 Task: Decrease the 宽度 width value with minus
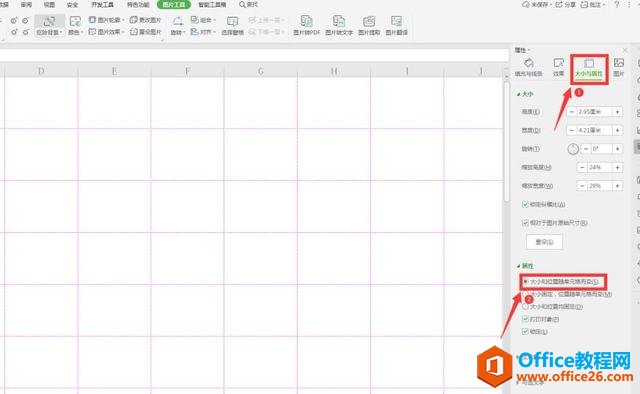(571, 130)
